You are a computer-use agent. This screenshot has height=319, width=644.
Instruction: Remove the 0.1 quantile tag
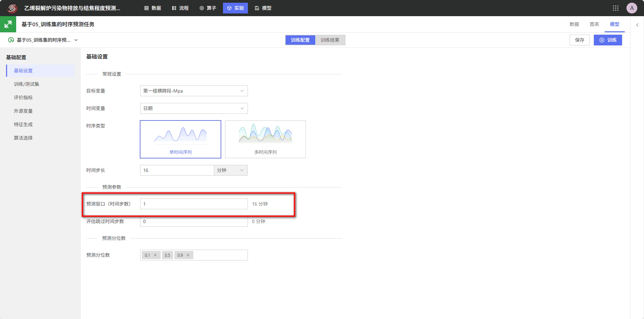155,255
